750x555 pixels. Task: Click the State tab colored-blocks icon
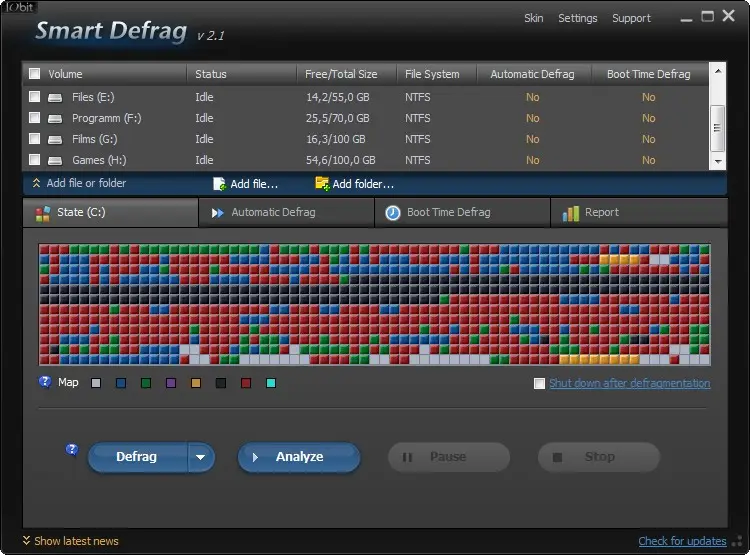43,213
